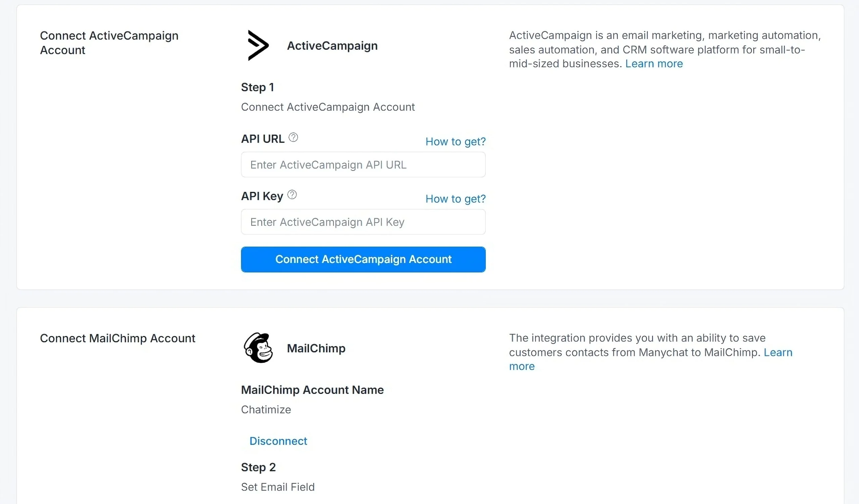Disconnect the MailChimp account

click(278, 441)
